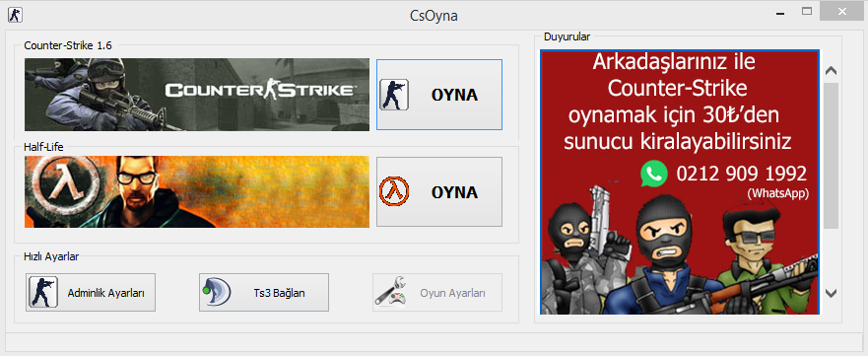Click the Half-Life group label

point(43,146)
